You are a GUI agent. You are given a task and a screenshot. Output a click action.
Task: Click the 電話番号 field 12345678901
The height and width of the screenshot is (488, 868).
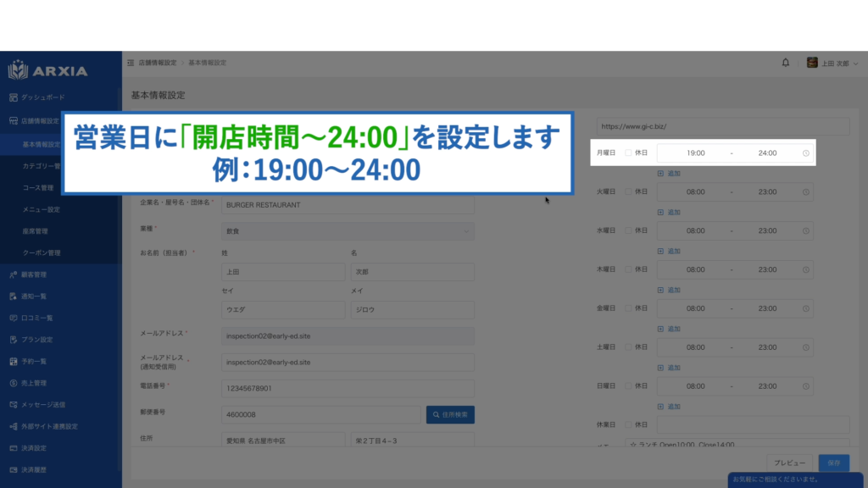348,388
